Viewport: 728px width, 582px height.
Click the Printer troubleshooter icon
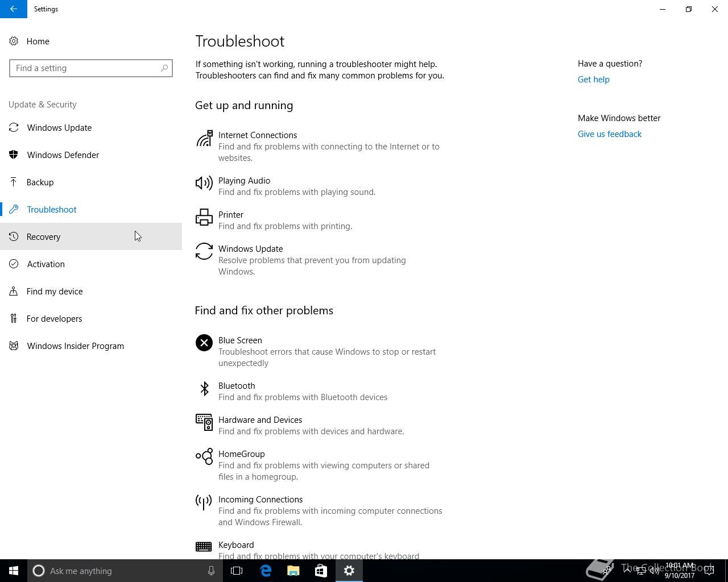tap(204, 217)
